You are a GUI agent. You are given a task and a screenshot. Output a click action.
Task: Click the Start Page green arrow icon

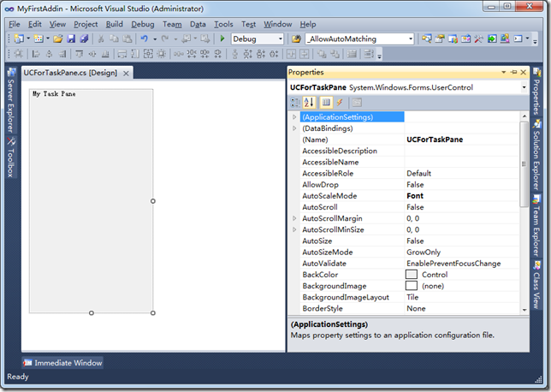click(x=492, y=39)
